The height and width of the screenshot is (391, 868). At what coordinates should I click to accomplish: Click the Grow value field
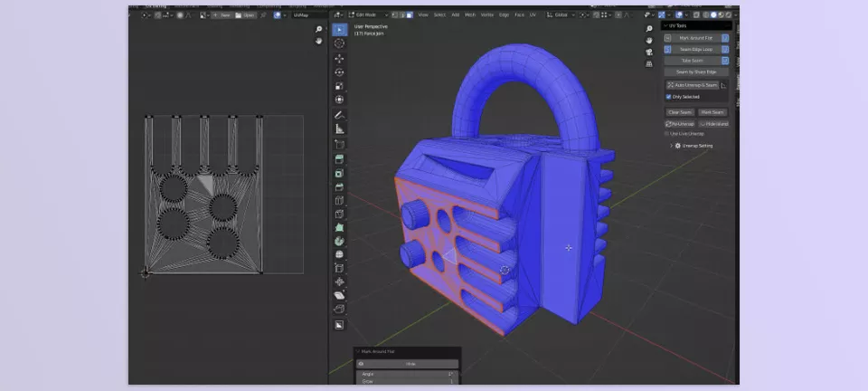coord(408,381)
